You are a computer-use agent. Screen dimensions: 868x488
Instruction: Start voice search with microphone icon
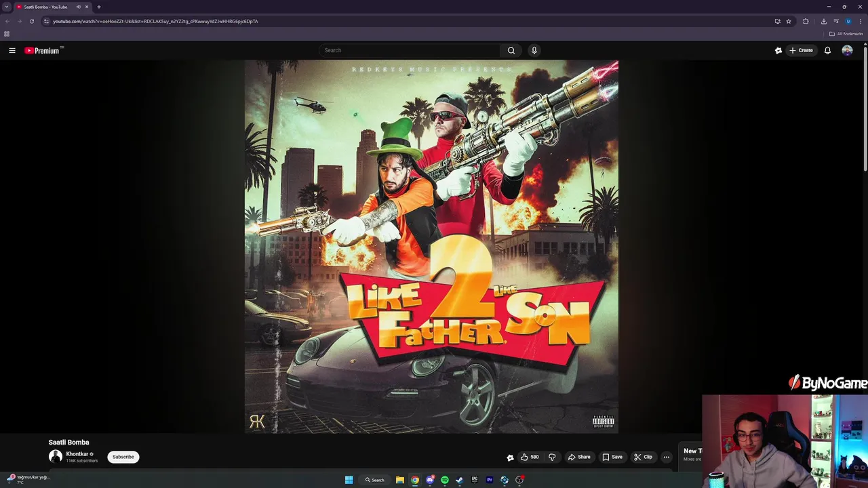534,50
